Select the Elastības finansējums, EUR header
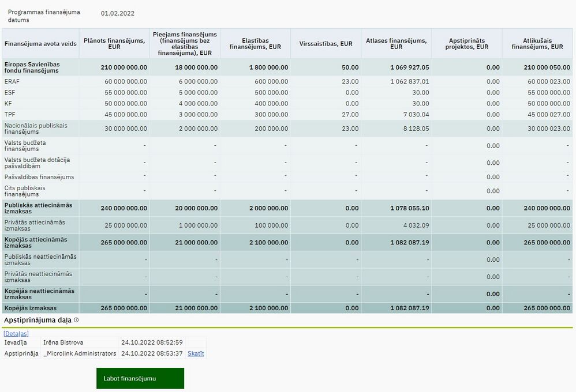This screenshot has width=576, height=392. (255, 44)
